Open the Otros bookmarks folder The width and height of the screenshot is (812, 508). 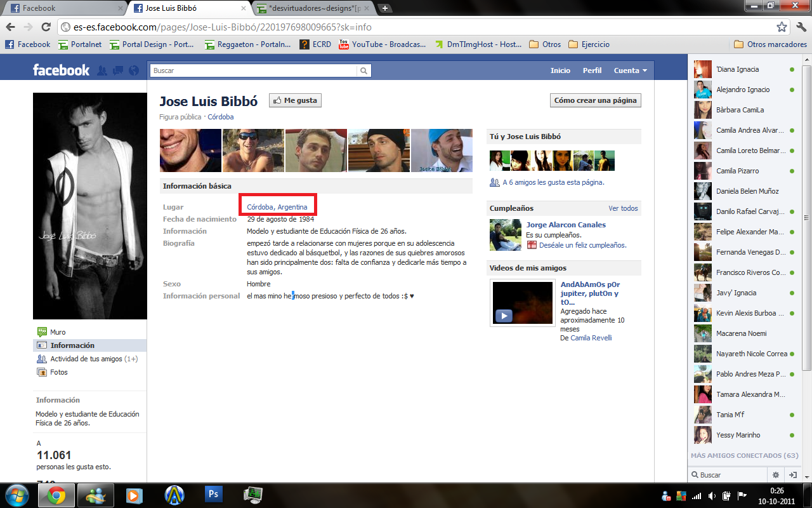(545, 44)
